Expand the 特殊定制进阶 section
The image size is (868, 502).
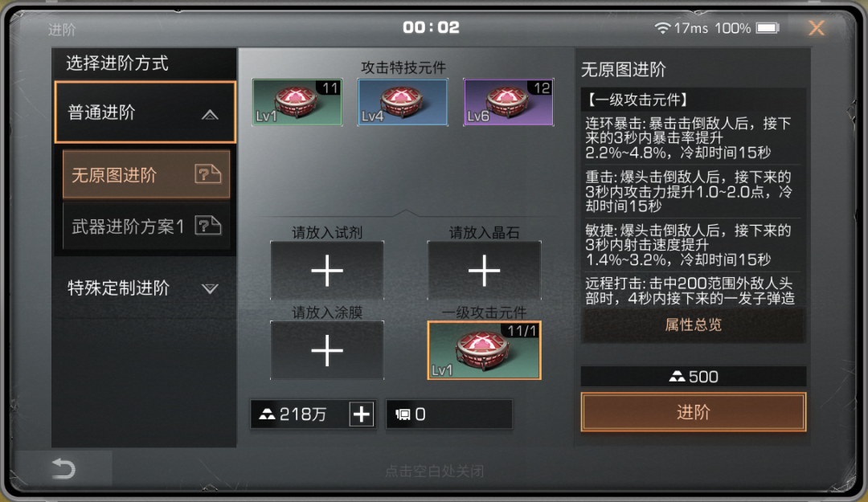click(x=145, y=288)
